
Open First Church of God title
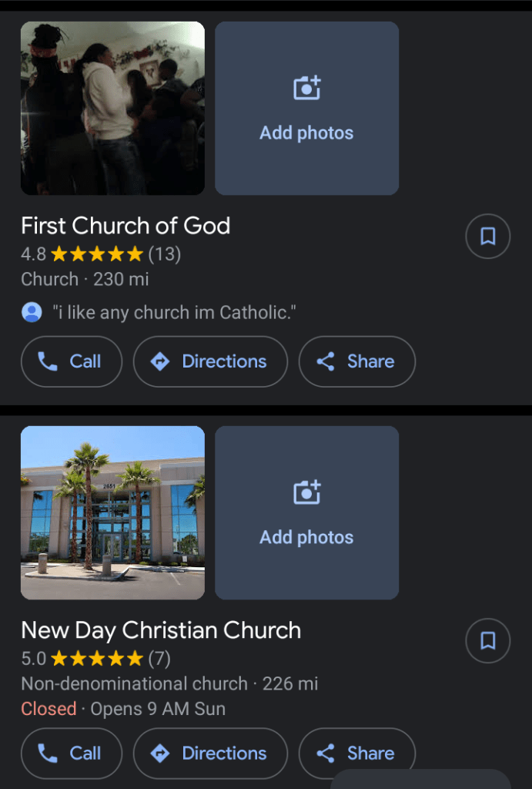[125, 226]
